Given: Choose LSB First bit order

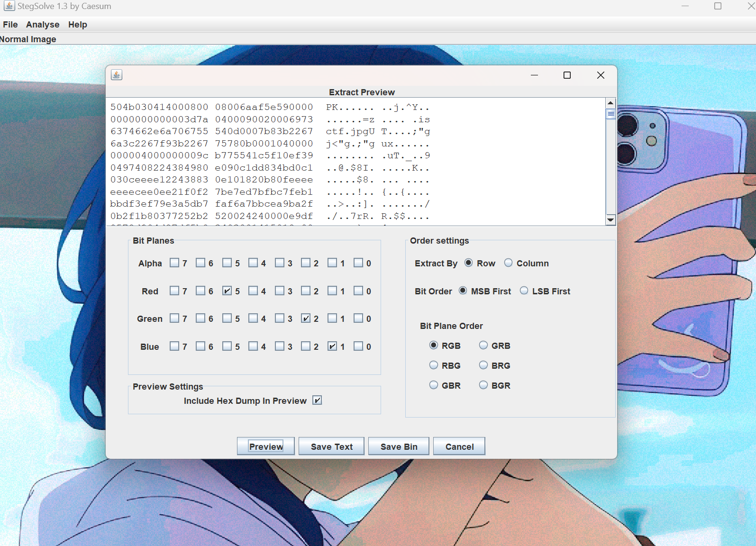Looking at the screenshot, I should [x=524, y=291].
